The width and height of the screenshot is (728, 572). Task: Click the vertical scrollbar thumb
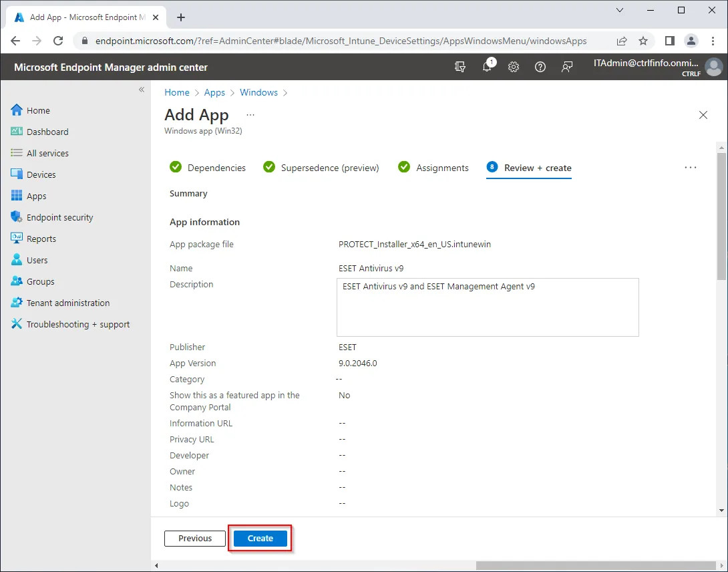pos(721,216)
